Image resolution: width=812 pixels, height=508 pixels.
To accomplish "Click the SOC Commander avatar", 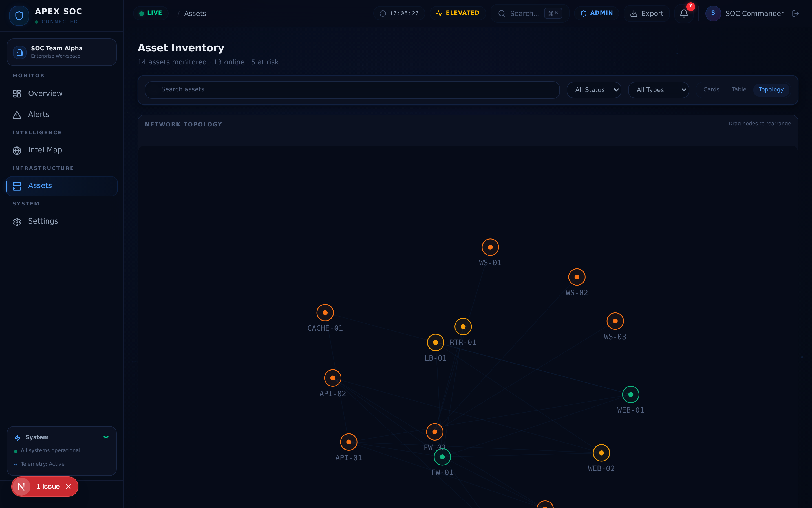I will tap(713, 14).
